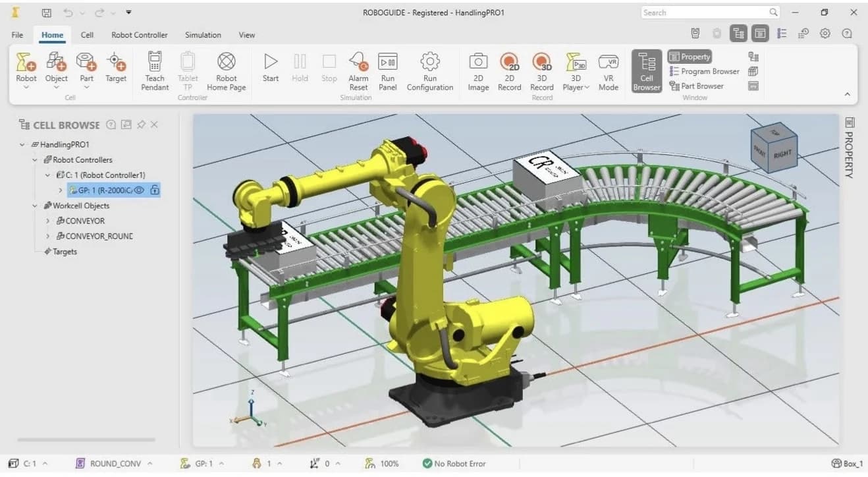Start the simulation
The width and height of the screenshot is (868, 477).
tap(271, 67)
